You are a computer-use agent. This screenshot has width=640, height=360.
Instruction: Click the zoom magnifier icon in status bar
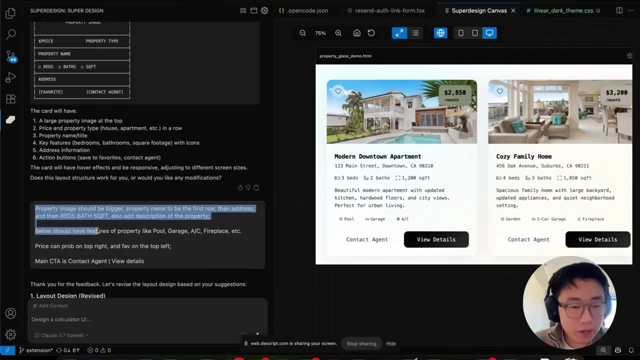coord(603,350)
